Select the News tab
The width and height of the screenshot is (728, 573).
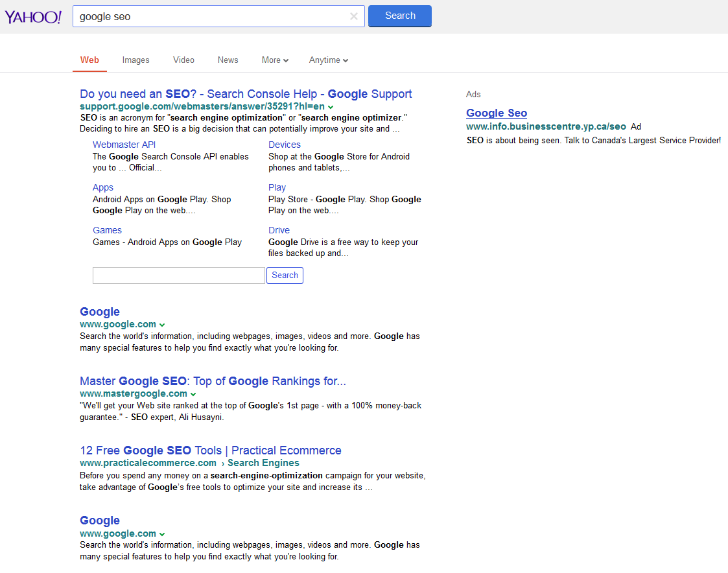pos(228,60)
